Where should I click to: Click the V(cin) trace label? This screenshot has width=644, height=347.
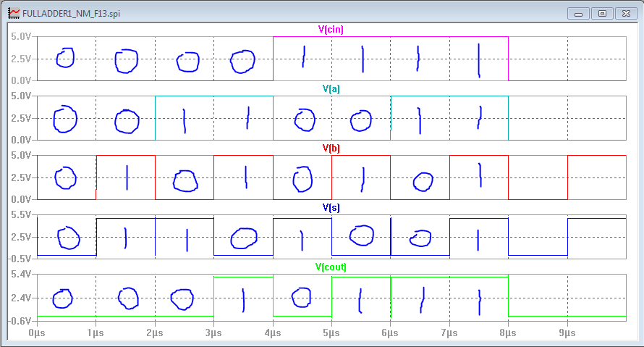pyautogui.click(x=331, y=30)
